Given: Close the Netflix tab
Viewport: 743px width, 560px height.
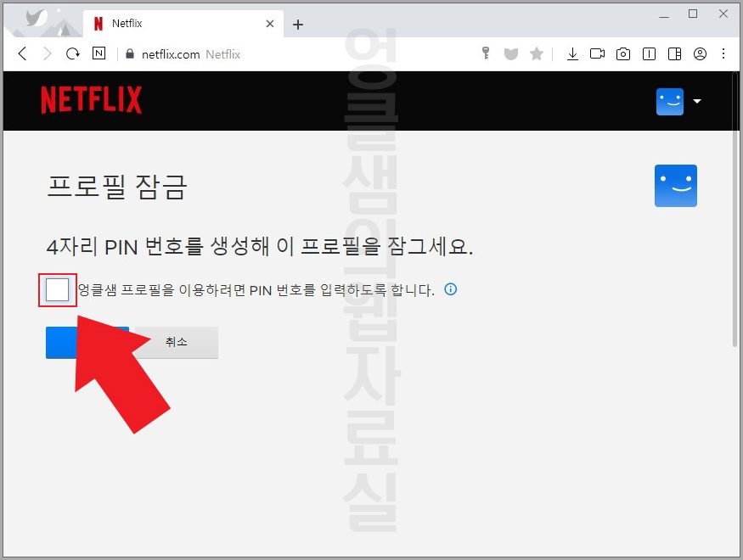Looking at the screenshot, I should [270, 24].
